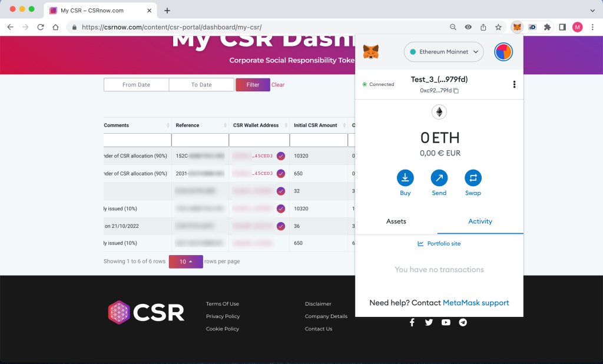
Task: Open the tab search chevron
Action: point(592,11)
